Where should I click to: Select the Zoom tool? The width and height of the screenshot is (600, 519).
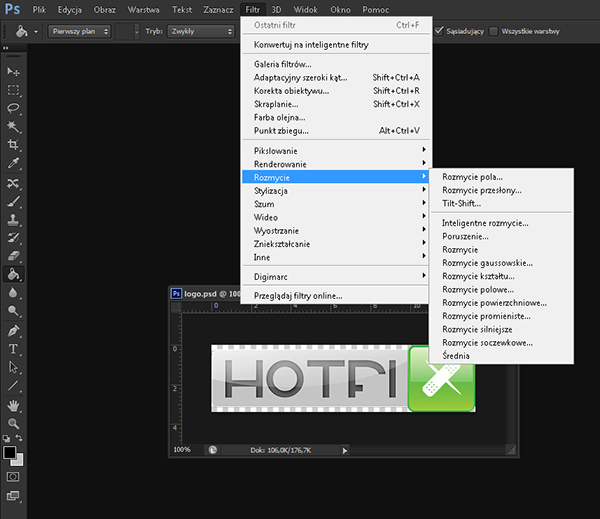13,423
